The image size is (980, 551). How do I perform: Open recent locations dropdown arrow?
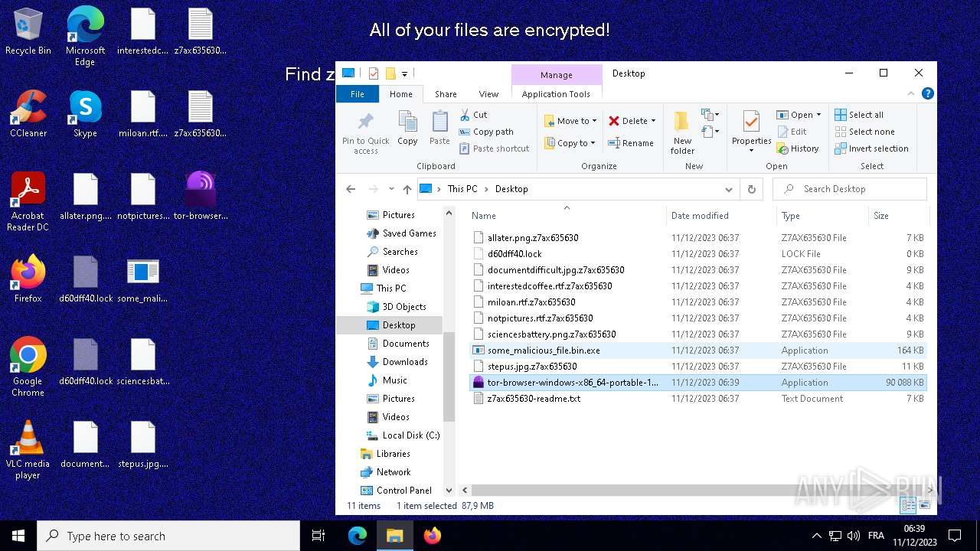(x=391, y=189)
